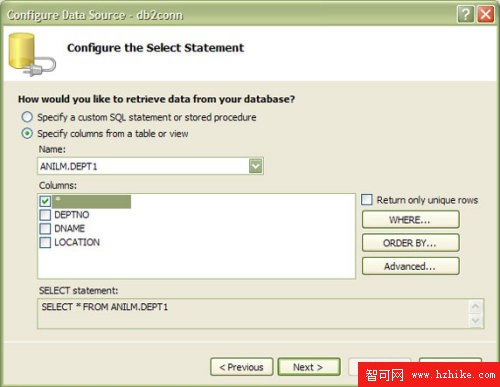Check the DEPTNO column checkbox

(x=45, y=215)
